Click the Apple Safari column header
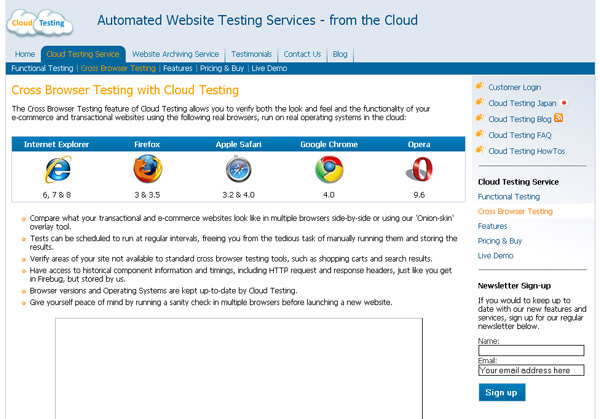The height and width of the screenshot is (419, 600). (238, 144)
